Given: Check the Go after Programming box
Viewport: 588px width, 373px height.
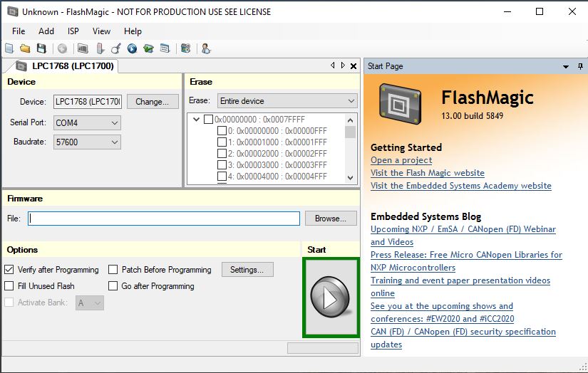Looking at the screenshot, I should pos(113,286).
